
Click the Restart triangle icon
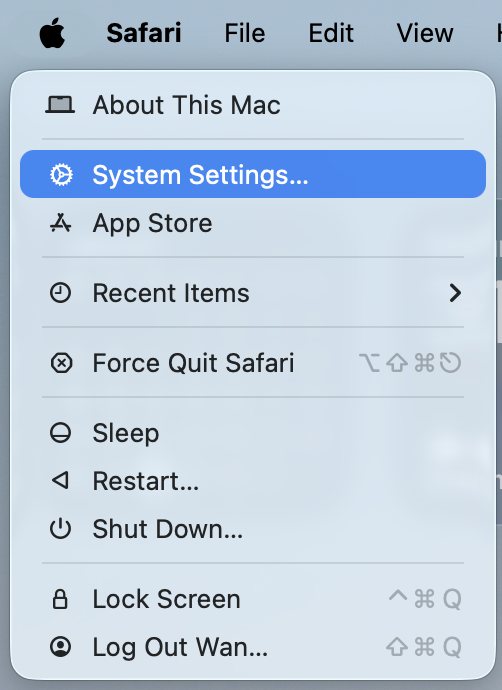tap(60, 481)
